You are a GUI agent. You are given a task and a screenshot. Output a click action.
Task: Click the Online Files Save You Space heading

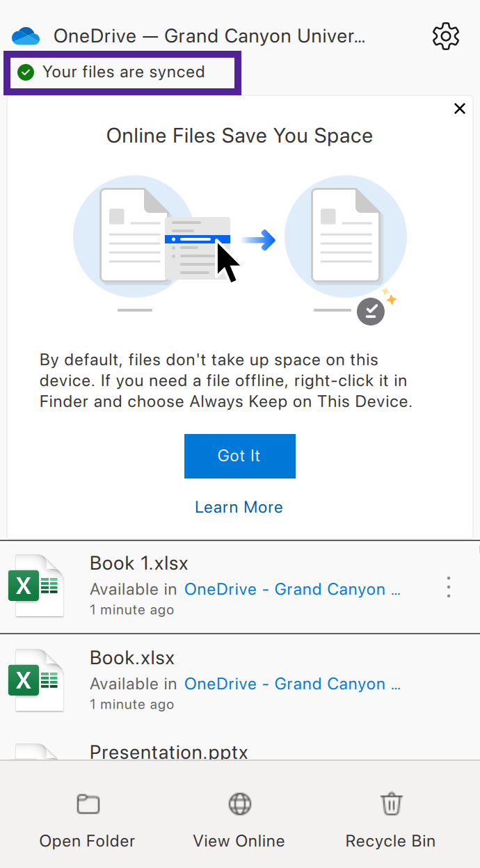pyautogui.click(x=239, y=135)
